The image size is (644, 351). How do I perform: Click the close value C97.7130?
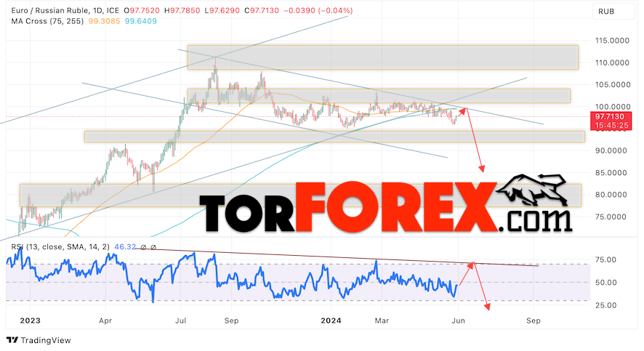[x=262, y=11]
